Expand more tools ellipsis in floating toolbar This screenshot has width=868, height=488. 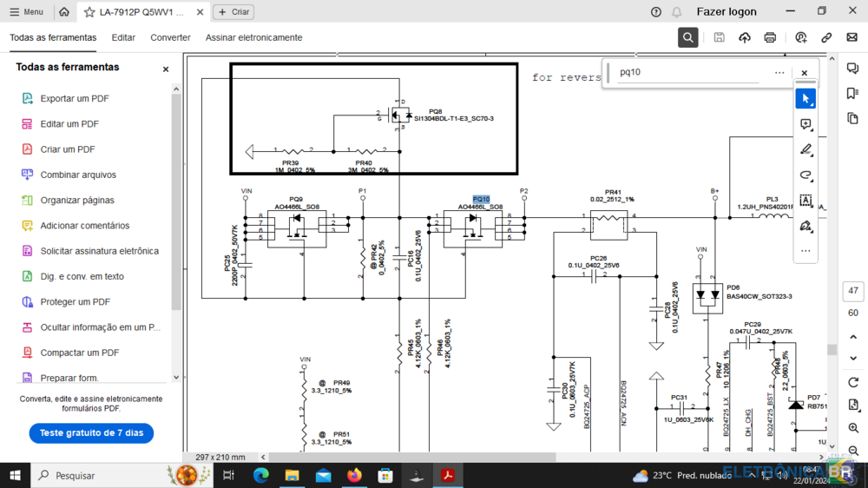[x=806, y=251]
